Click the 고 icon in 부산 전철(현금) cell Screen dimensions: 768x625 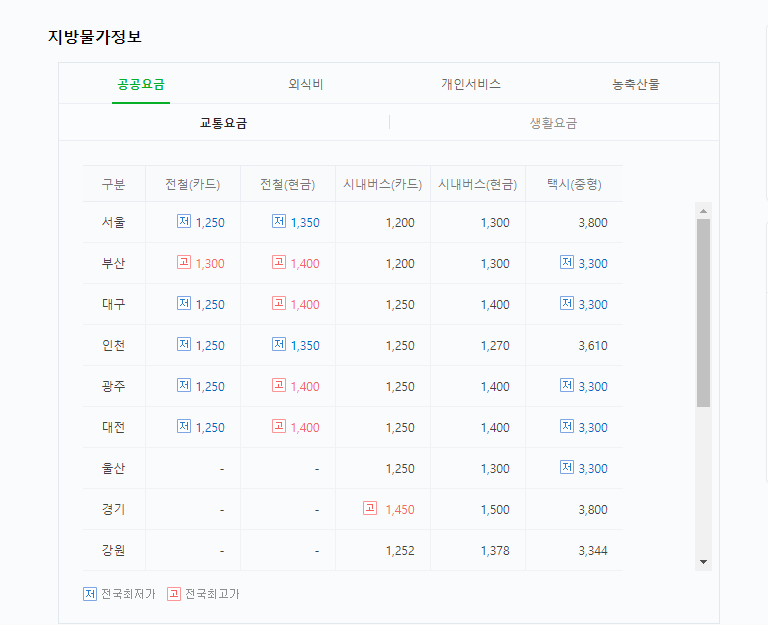click(279, 263)
